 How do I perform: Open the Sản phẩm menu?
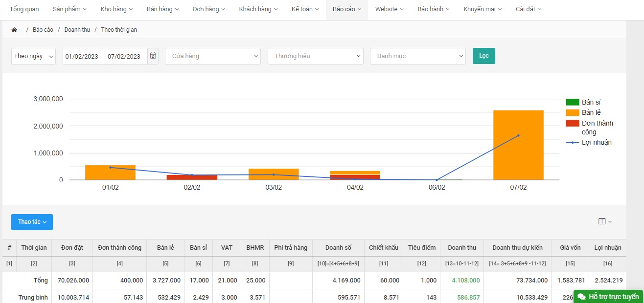[69, 9]
